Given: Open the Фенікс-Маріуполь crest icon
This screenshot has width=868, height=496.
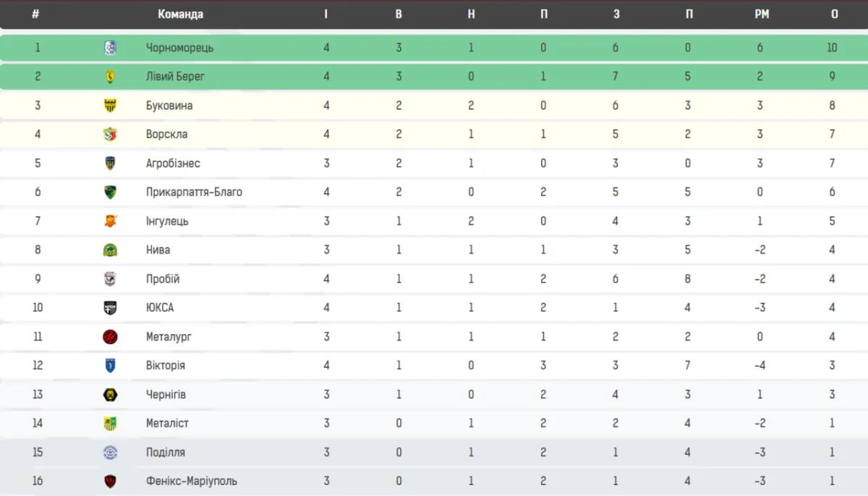Looking at the screenshot, I should 110,482.
